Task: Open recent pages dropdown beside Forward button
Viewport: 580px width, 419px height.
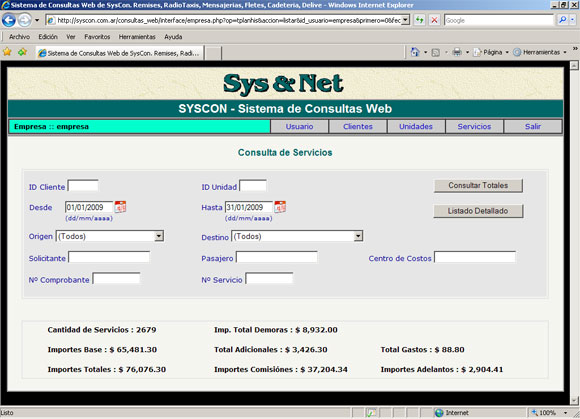Action: 37,20
